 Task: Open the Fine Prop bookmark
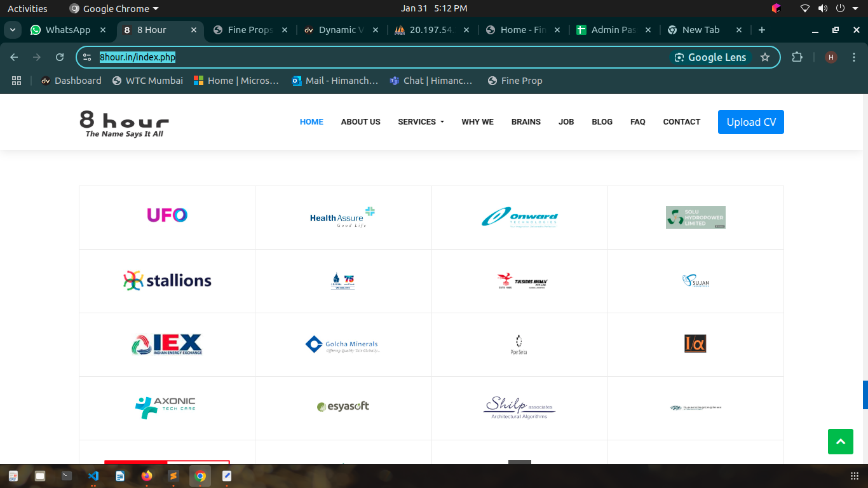pyautogui.click(x=515, y=81)
